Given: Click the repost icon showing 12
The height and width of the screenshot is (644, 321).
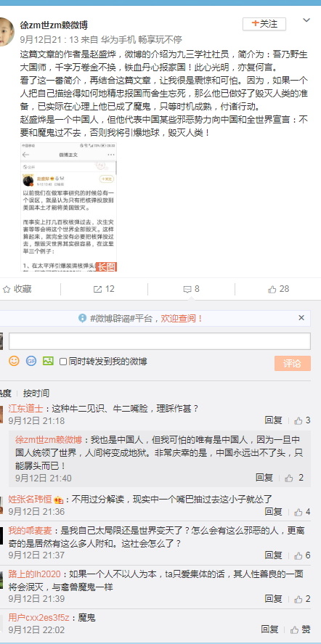Looking at the screenshot, I should pyautogui.click(x=97, y=289).
